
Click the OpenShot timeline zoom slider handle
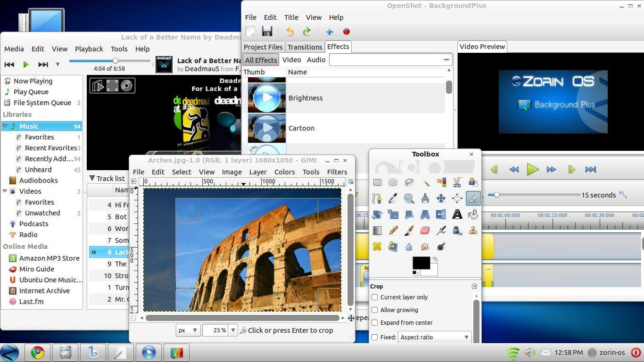click(x=496, y=195)
